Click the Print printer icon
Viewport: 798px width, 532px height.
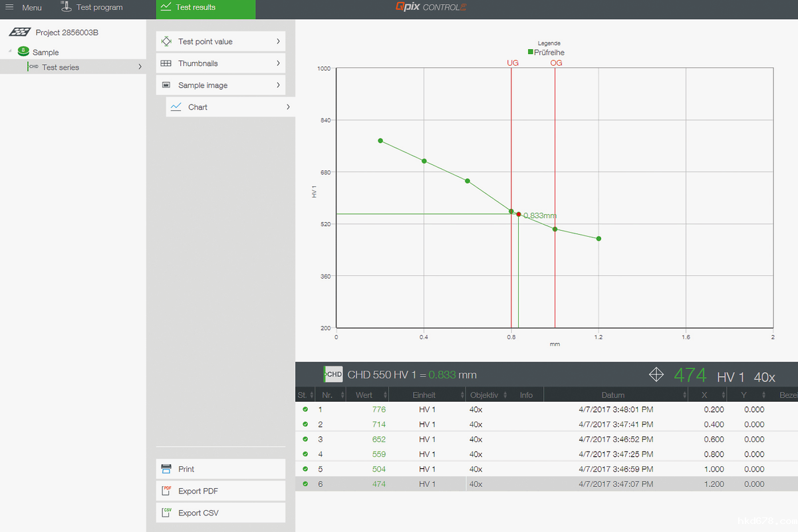point(166,469)
